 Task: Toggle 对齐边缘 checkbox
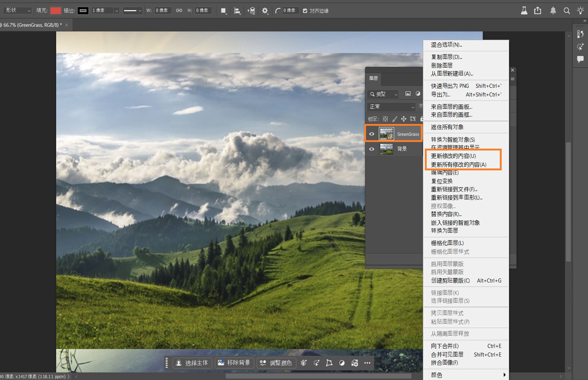click(x=305, y=11)
